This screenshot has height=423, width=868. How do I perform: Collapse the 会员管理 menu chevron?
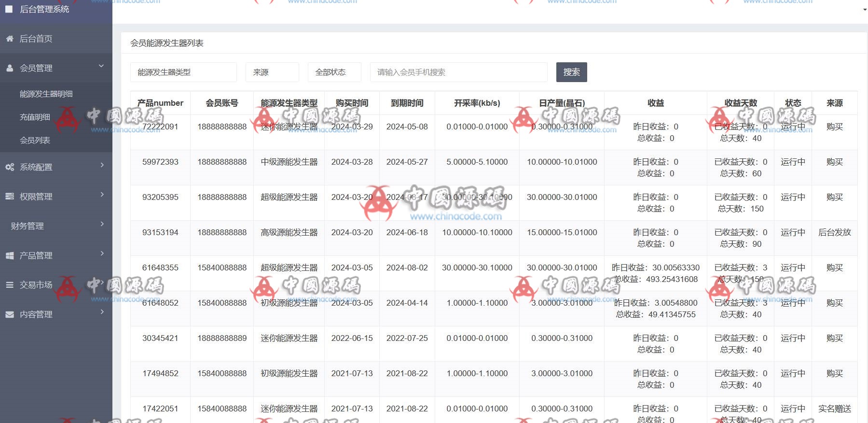[x=101, y=66]
